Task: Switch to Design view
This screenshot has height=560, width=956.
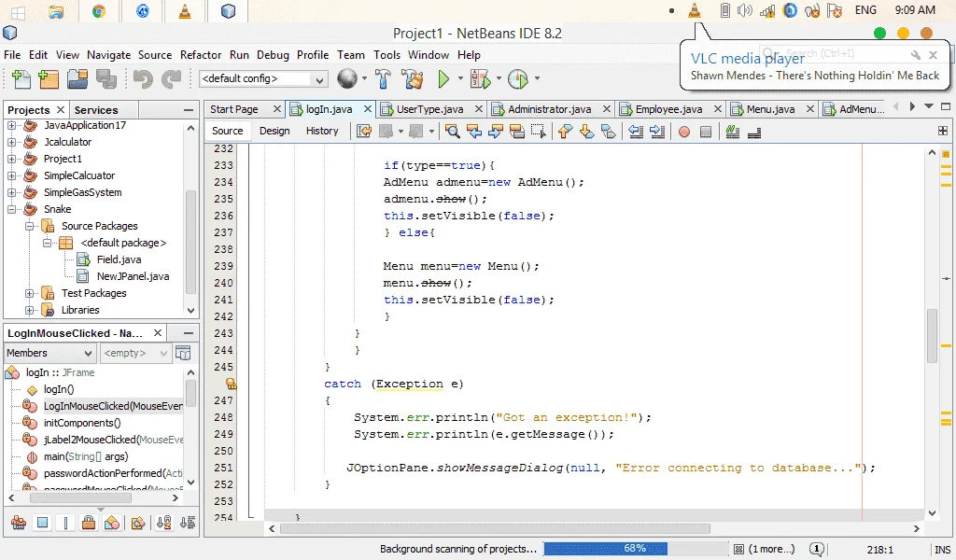Action: [274, 131]
